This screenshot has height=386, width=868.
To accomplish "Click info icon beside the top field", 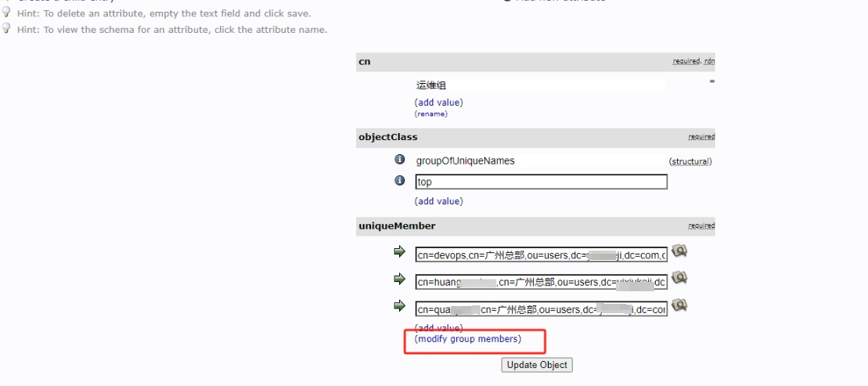I will pyautogui.click(x=400, y=181).
